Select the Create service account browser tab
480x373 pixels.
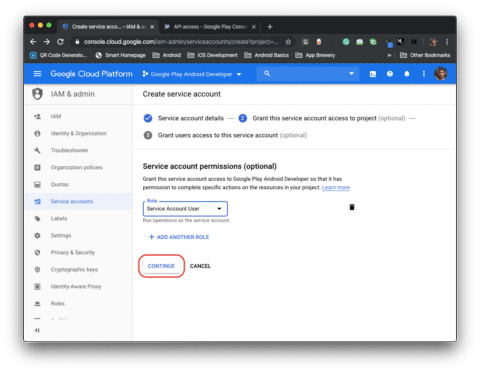108,27
